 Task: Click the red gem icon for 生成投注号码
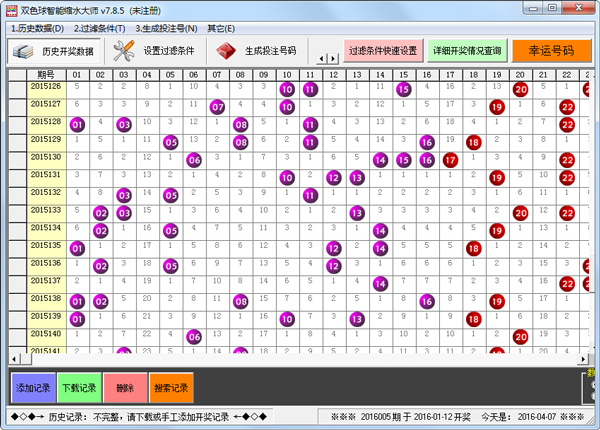(227, 51)
